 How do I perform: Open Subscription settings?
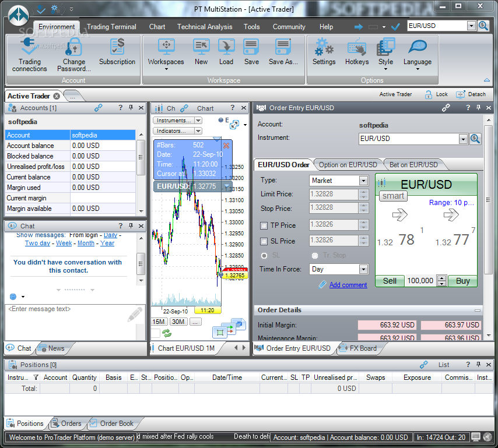click(117, 52)
